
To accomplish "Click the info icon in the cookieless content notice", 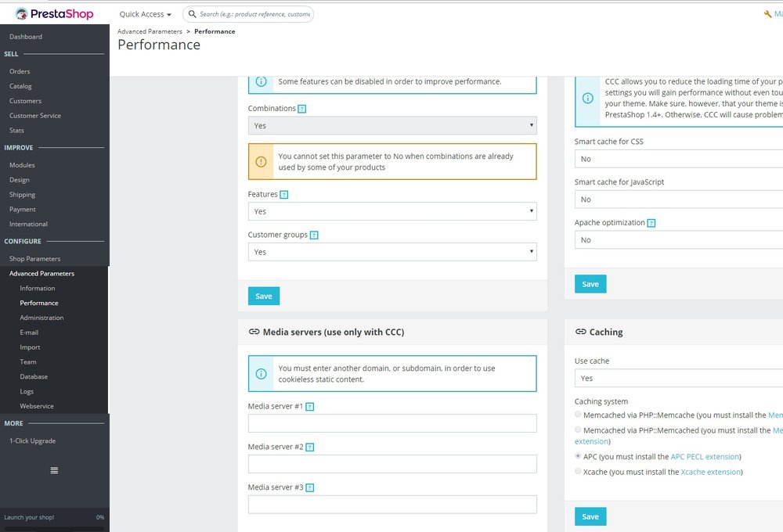I will (262, 374).
